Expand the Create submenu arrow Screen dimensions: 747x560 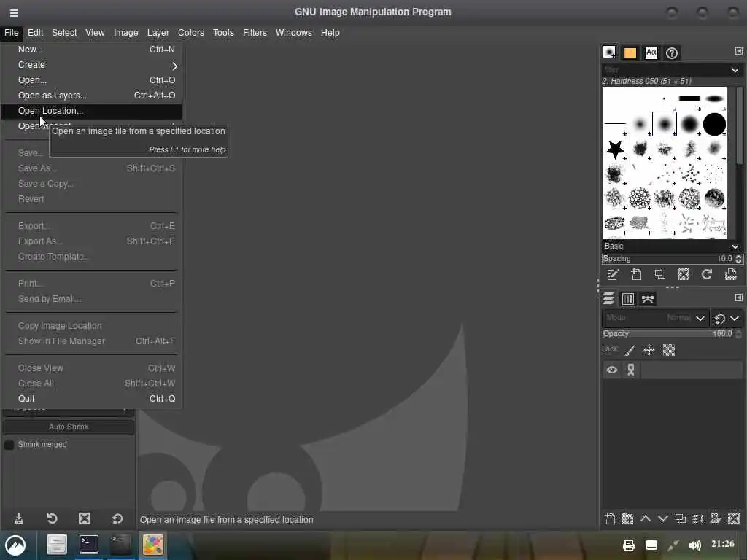coord(174,66)
